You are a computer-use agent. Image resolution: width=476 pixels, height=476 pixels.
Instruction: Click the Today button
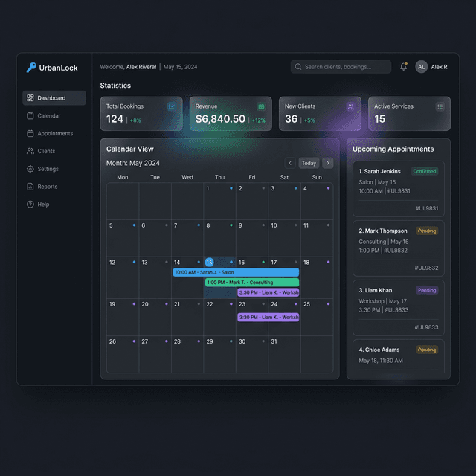click(309, 163)
